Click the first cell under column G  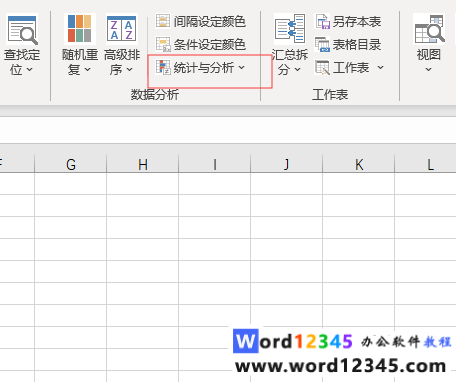(x=71, y=184)
